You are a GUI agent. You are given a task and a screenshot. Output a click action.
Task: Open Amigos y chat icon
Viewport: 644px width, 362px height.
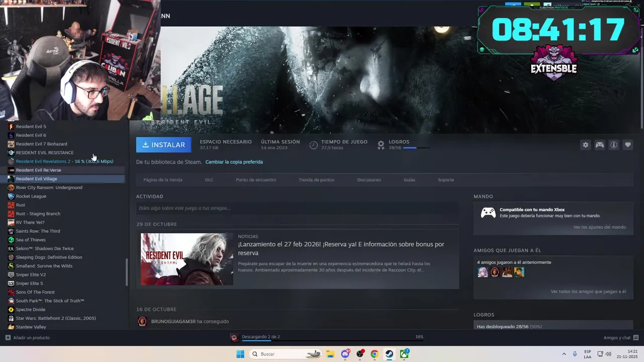[636, 337]
